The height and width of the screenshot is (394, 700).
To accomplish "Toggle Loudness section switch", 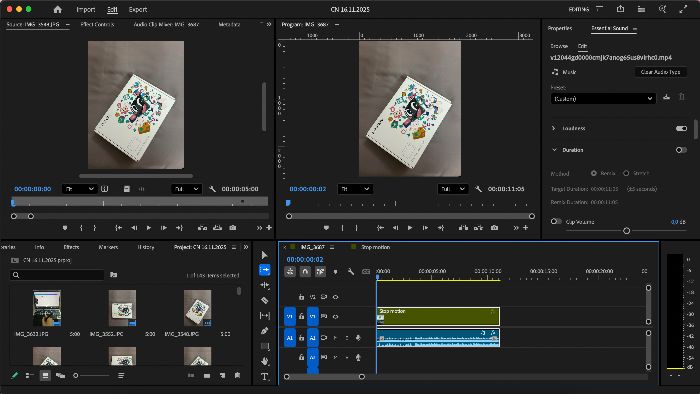I will (x=681, y=128).
